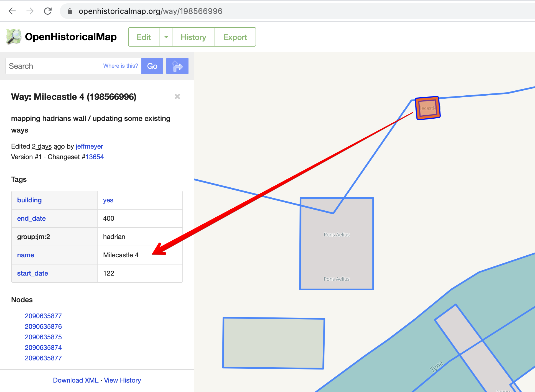The image size is (535, 392).
Task: Click the Edit button
Action: click(144, 37)
